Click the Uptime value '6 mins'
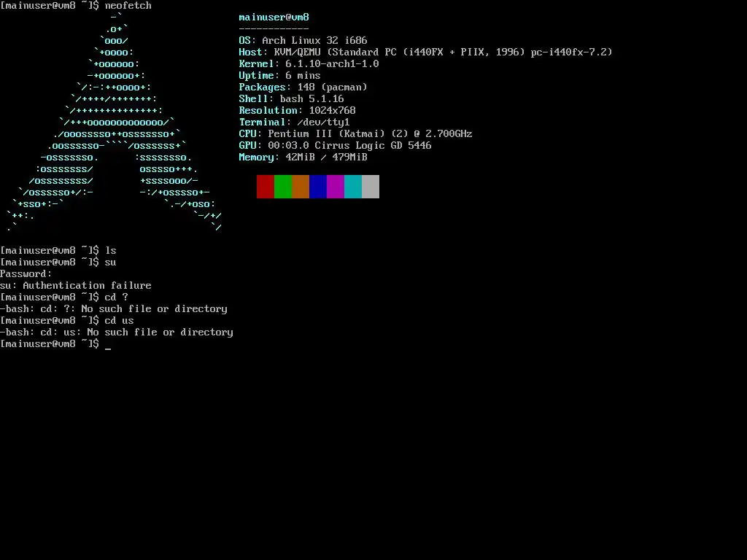747x560 pixels. point(303,75)
